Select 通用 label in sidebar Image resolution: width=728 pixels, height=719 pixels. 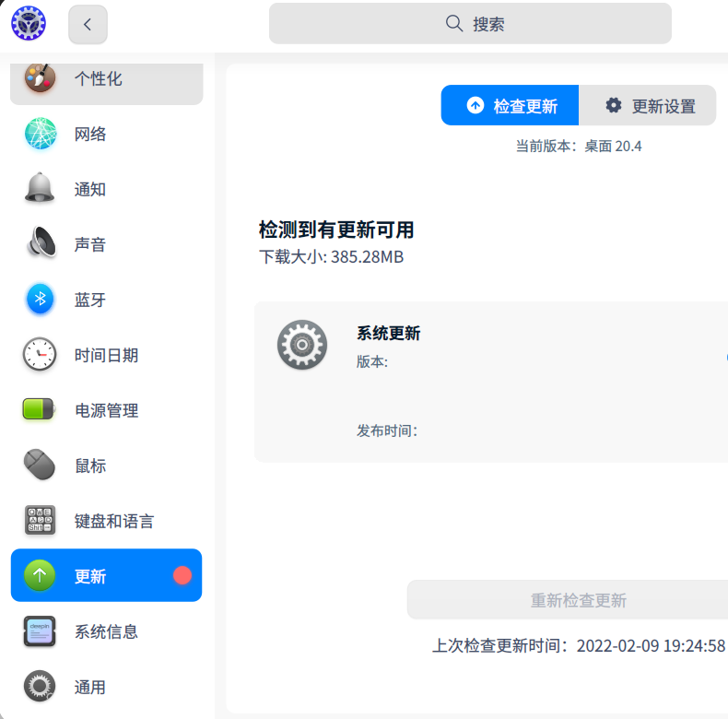point(90,688)
